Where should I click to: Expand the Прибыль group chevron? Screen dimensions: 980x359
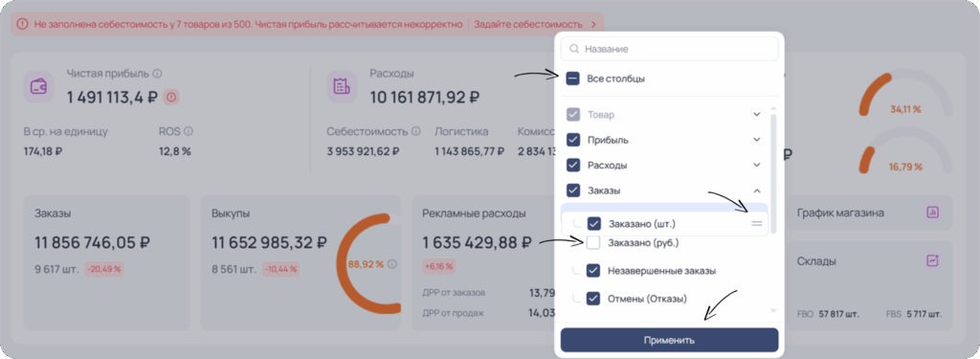pyautogui.click(x=757, y=140)
